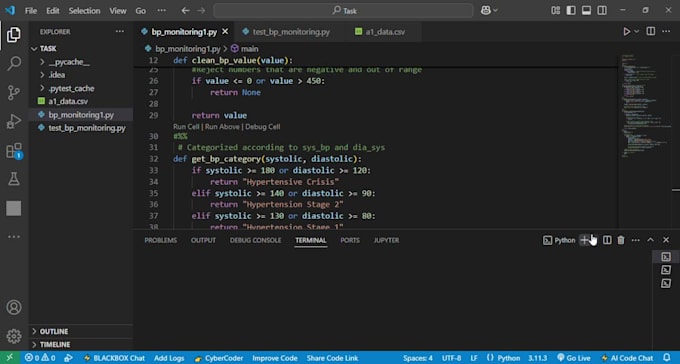Open Explorer views and more actions ellipsis
Image resolution: width=680 pixels, height=364 pixels.
[x=119, y=32]
